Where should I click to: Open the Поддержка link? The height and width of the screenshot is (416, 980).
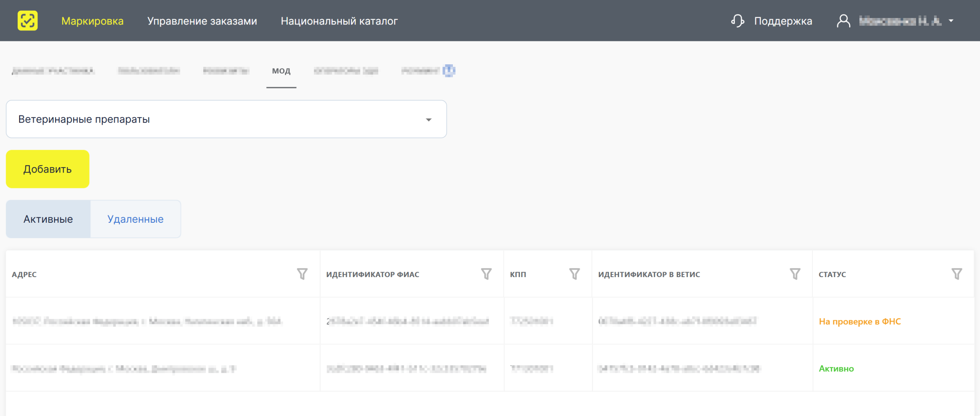pyautogui.click(x=783, y=21)
